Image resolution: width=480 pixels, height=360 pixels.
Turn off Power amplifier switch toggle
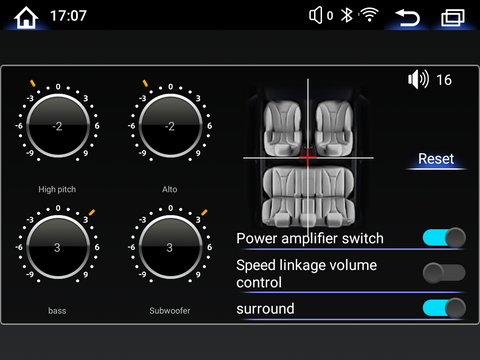[x=444, y=238]
